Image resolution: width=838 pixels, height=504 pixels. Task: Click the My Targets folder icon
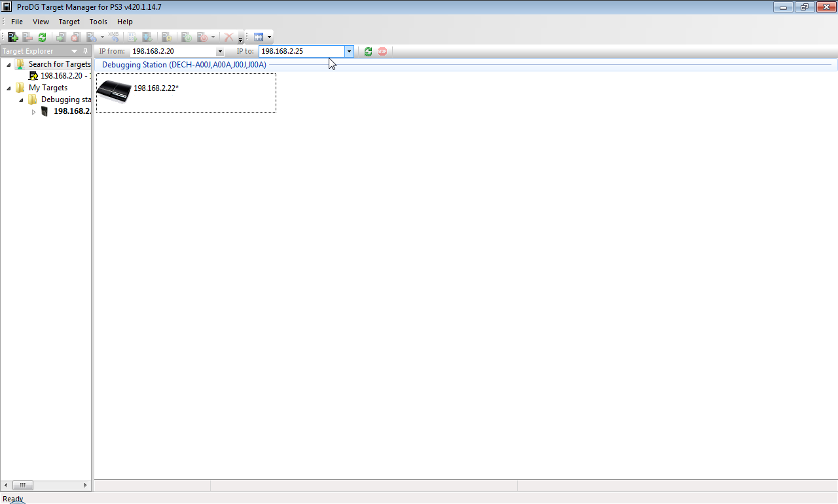pyautogui.click(x=20, y=88)
